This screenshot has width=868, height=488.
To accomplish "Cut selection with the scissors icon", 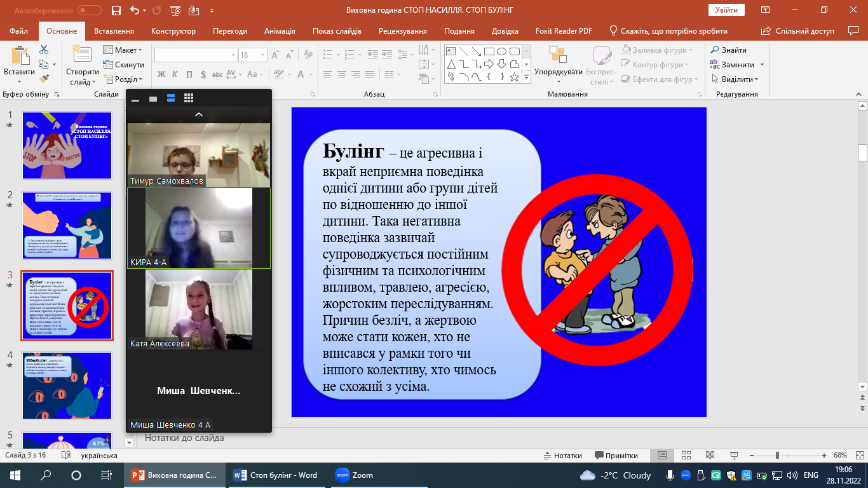I will pyautogui.click(x=44, y=50).
